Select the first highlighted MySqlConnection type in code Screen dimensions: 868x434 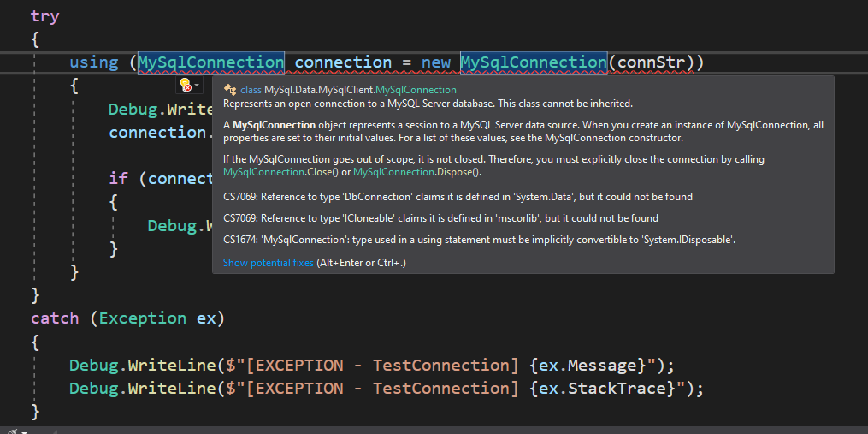[x=211, y=62]
